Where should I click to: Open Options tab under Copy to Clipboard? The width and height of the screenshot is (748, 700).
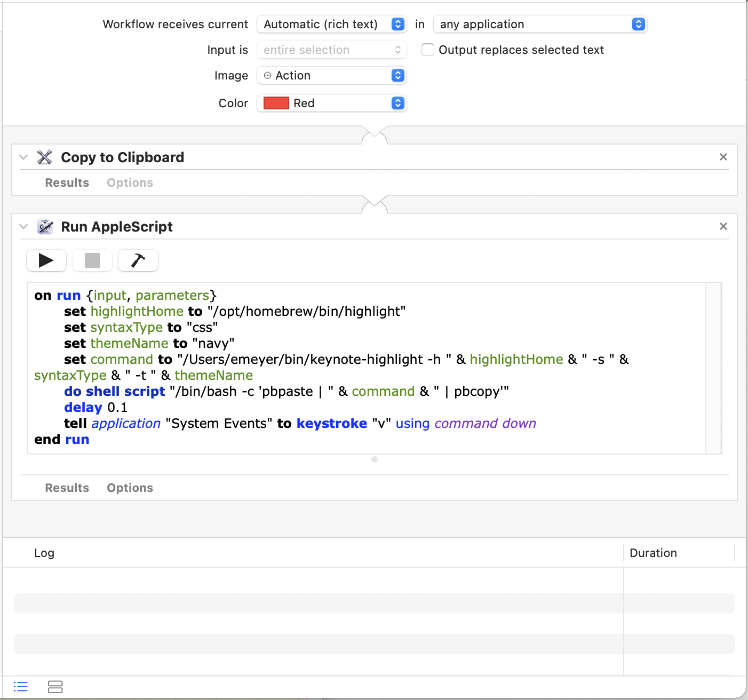[x=130, y=182]
